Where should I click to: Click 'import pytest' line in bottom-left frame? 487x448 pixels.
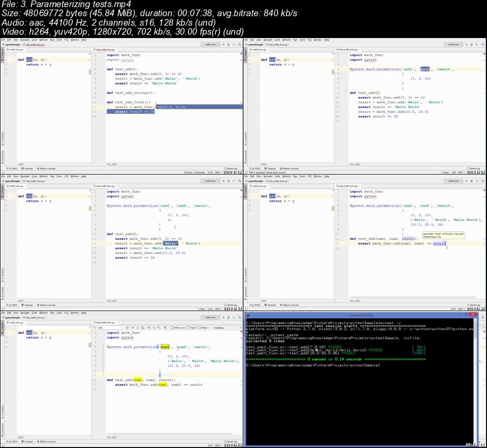click(x=120, y=338)
